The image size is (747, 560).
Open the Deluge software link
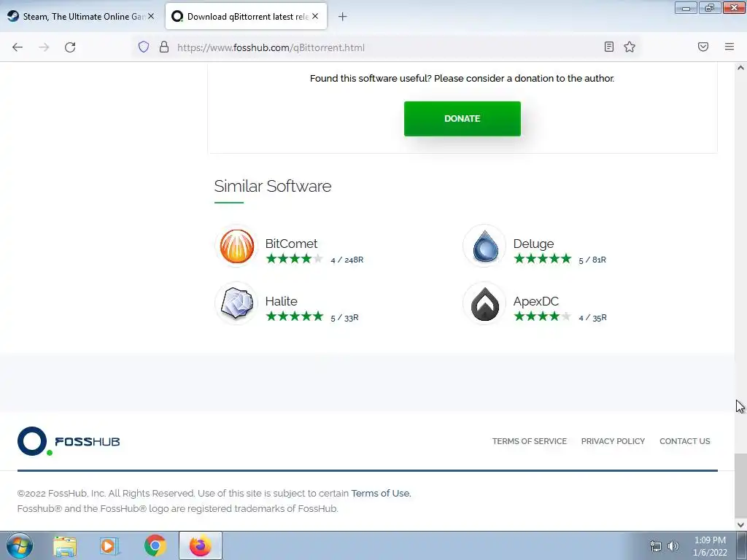[533, 244]
